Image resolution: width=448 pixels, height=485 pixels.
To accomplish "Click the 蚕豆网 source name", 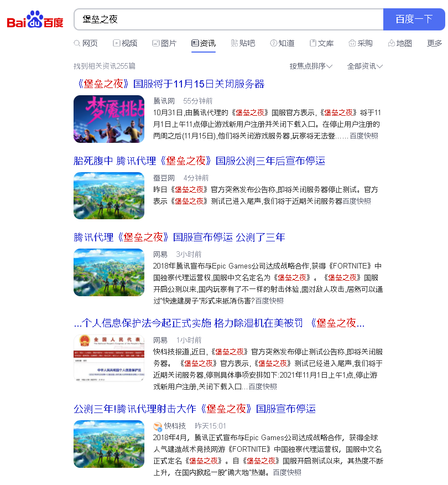I will click(x=164, y=178).
